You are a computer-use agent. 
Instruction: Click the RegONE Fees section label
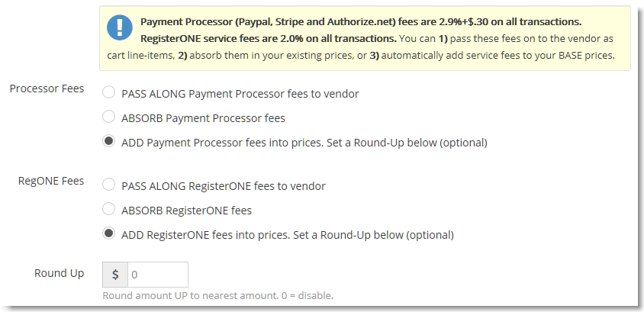(x=51, y=181)
